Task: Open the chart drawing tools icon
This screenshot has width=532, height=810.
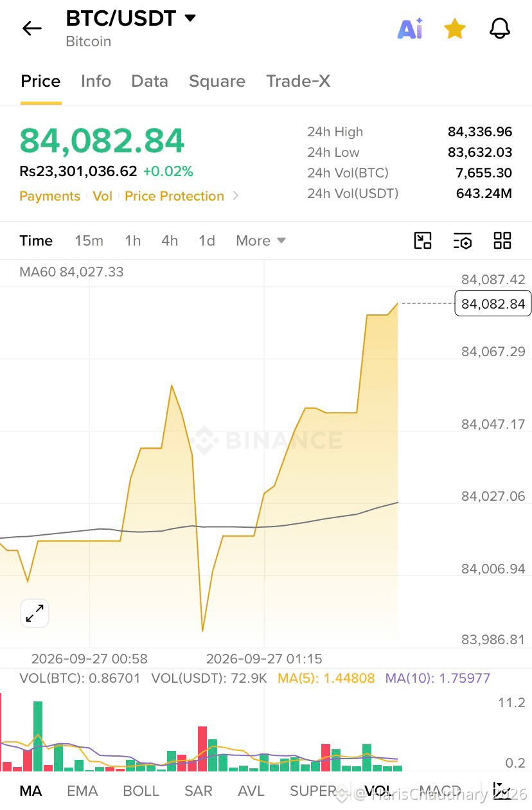Action: pyautogui.click(x=423, y=240)
